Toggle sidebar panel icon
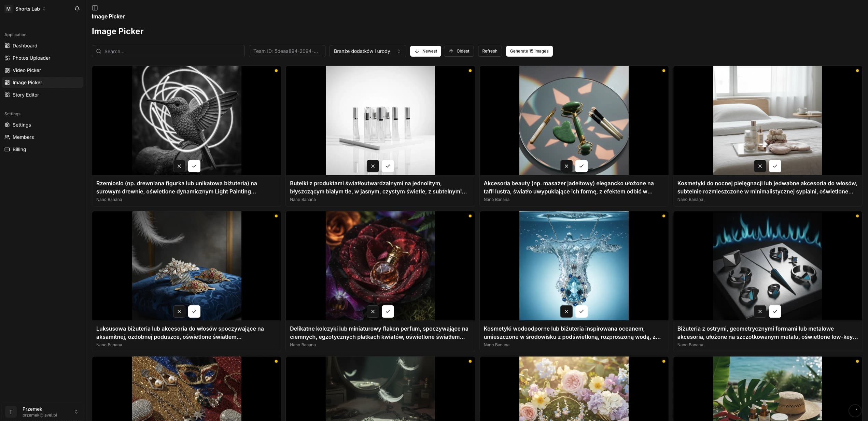Viewport: 868px width, 421px height. pyautogui.click(x=95, y=8)
